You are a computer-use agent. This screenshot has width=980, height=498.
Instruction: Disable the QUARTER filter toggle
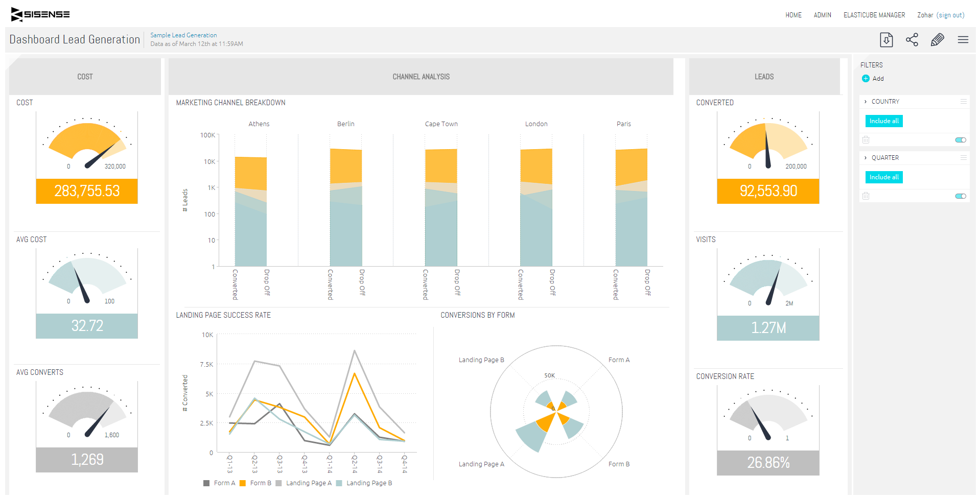tap(961, 196)
